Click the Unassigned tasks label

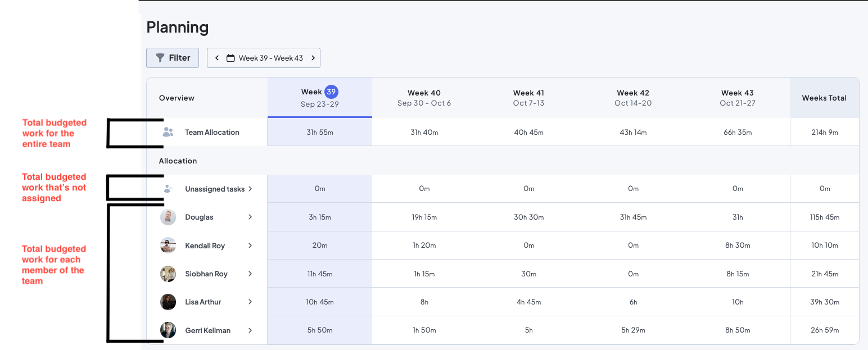pos(215,189)
